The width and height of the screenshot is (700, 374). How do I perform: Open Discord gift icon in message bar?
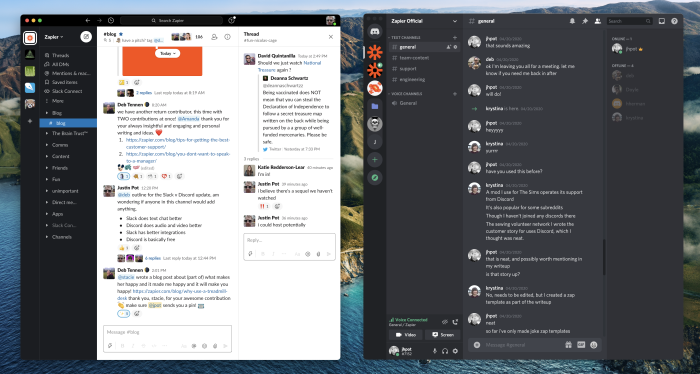click(568, 345)
